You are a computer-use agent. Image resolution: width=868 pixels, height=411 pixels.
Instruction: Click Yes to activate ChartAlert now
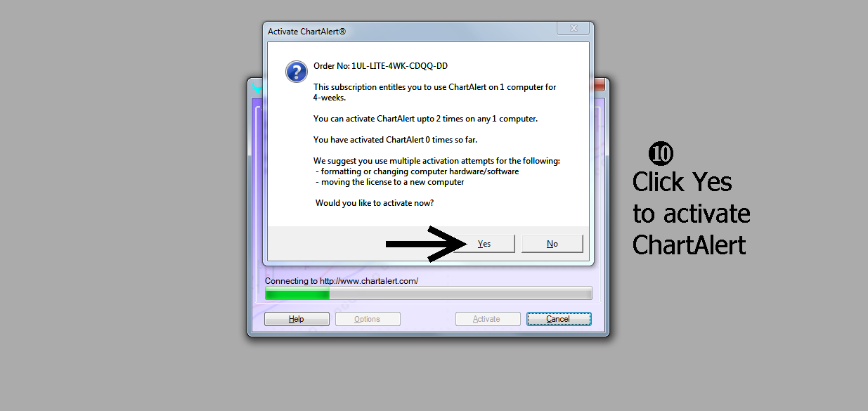tap(484, 244)
